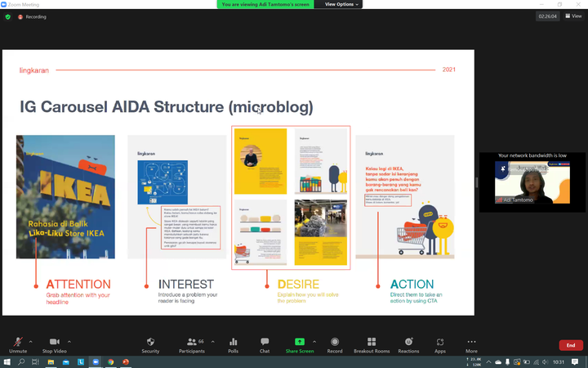
Task: Open video options arrow beside Stop Video
Action: [69, 342]
